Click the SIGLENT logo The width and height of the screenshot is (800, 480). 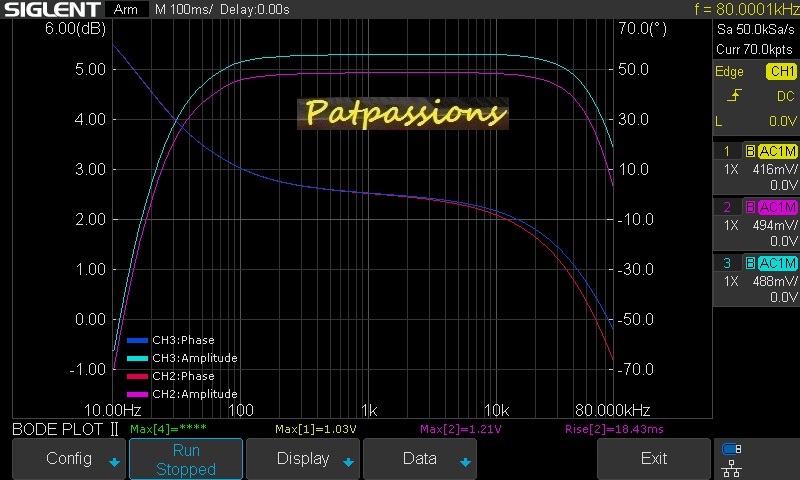pyautogui.click(x=52, y=9)
